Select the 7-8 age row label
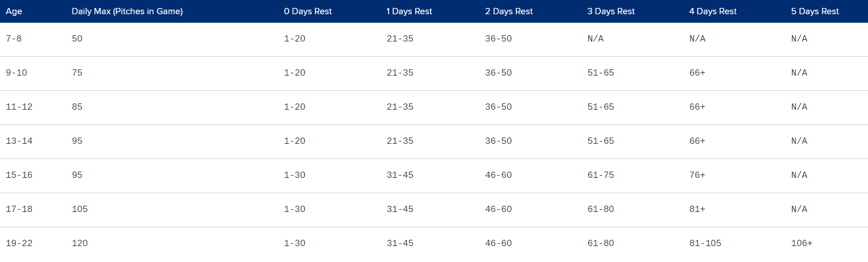This screenshot has width=868, height=262. tap(16, 39)
